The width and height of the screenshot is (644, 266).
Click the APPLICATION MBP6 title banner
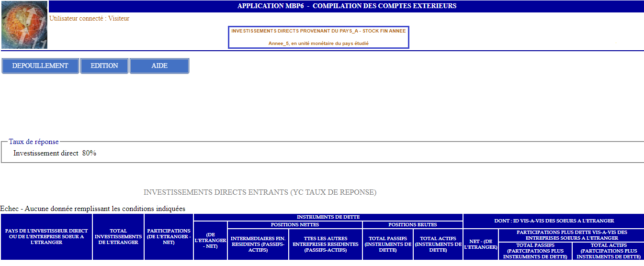[346, 6]
